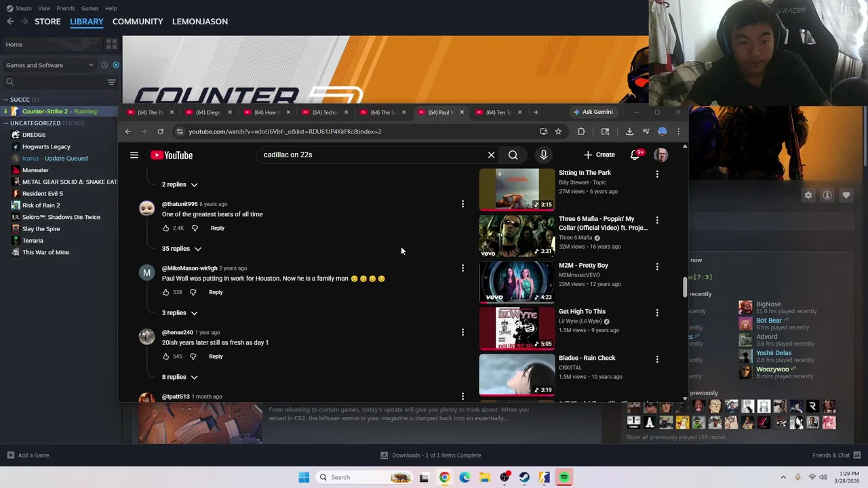The image size is (868, 488).
Task: Open the Chrome extensions puzzle icon
Action: (x=581, y=131)
